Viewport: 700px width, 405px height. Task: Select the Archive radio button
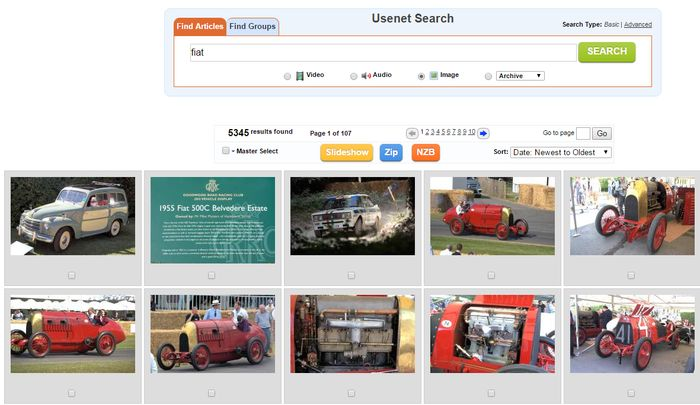pos(488,76)
